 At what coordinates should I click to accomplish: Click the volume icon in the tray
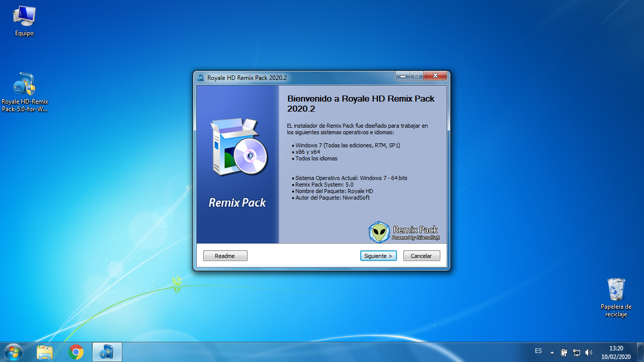(x=589, y=352)
